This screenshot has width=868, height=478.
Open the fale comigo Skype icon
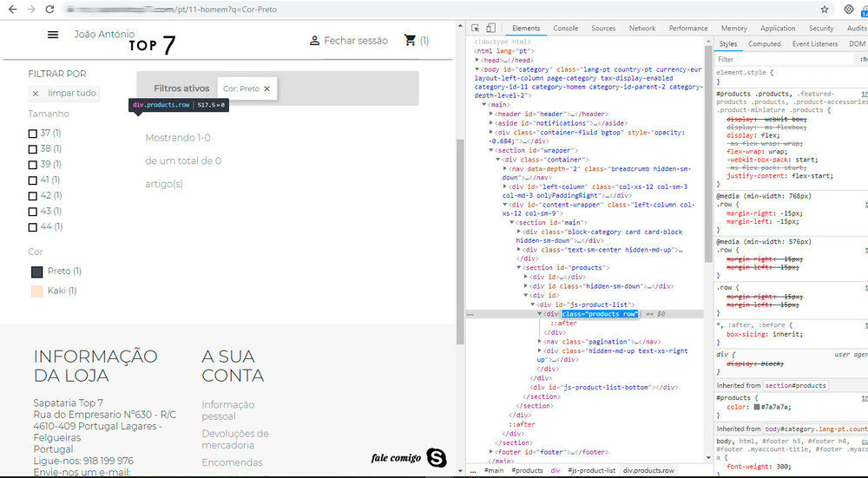pyautogui.click(x=437, y=457)
